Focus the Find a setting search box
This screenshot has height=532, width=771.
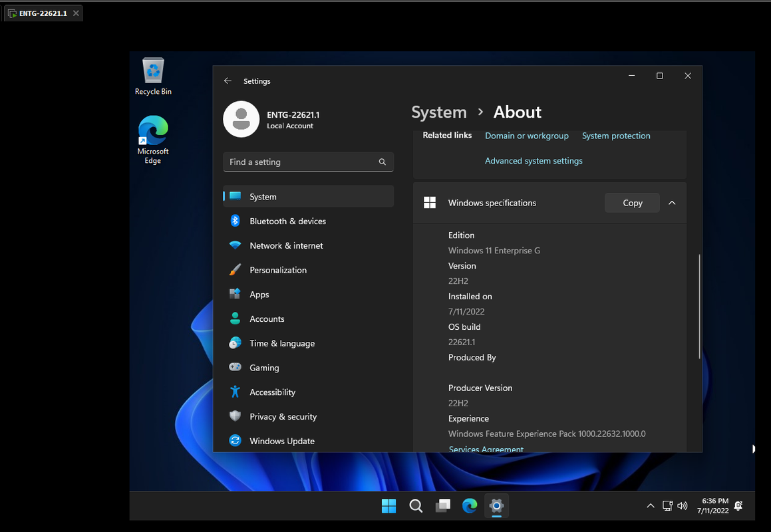click(308, 162)
